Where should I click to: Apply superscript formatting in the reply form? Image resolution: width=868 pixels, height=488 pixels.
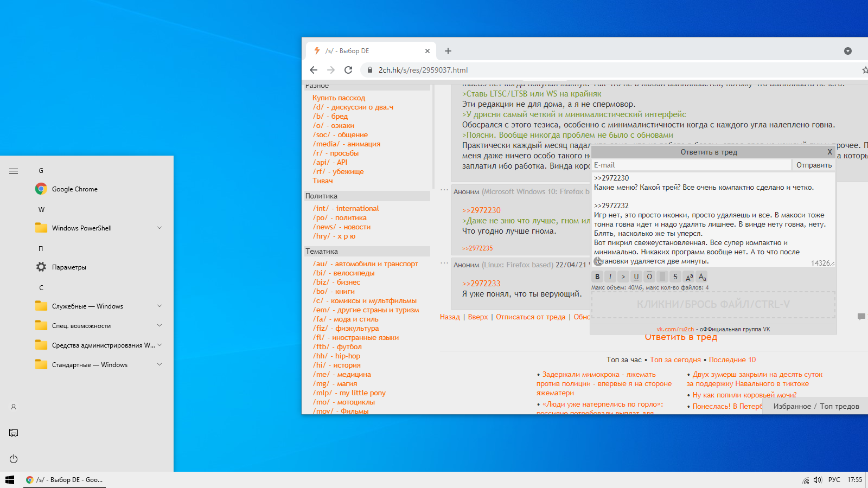[x=689, y=277]
